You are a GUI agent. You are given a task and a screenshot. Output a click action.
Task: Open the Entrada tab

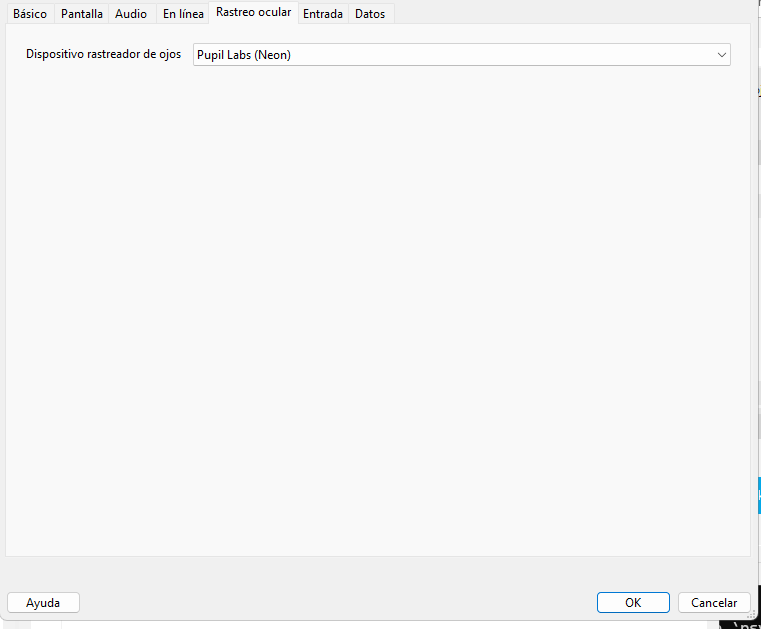[x=323, y=14]
